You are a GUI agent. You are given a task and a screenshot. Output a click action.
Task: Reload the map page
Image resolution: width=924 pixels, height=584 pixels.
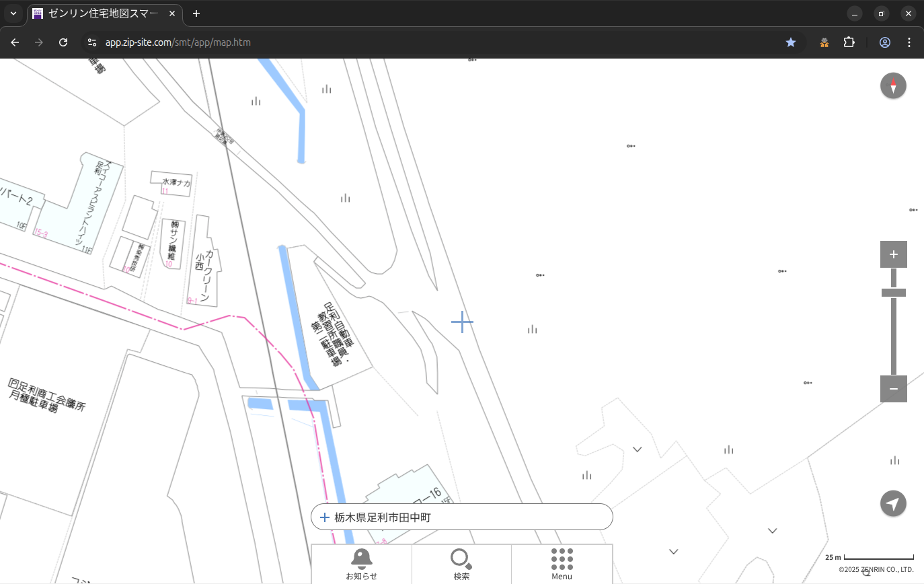coord(63,42)
